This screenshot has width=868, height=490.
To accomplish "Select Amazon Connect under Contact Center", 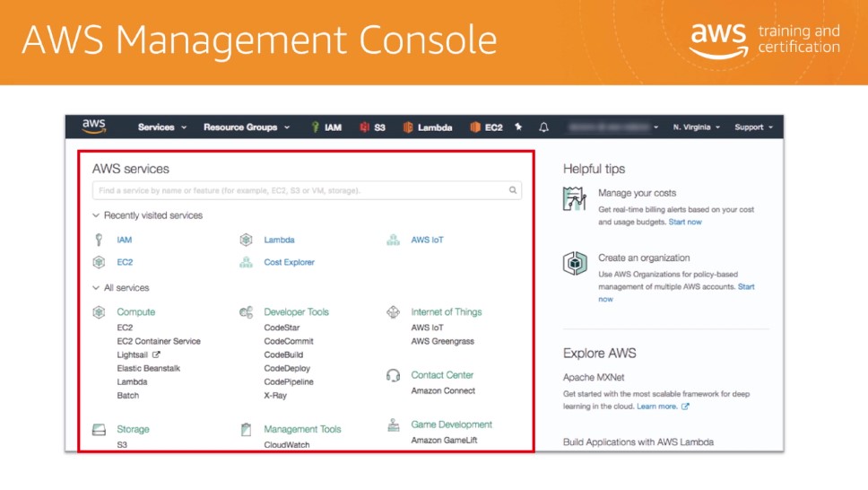I will tap(443, 390).
